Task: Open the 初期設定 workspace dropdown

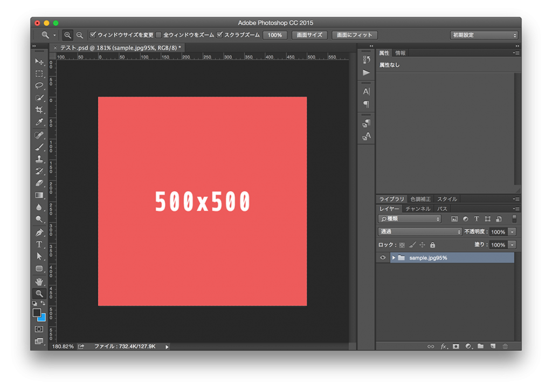Action: [484, 35]
